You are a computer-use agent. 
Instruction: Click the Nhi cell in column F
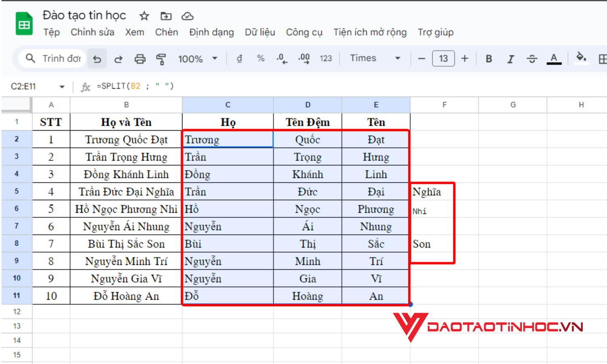(x=444, y=209)
